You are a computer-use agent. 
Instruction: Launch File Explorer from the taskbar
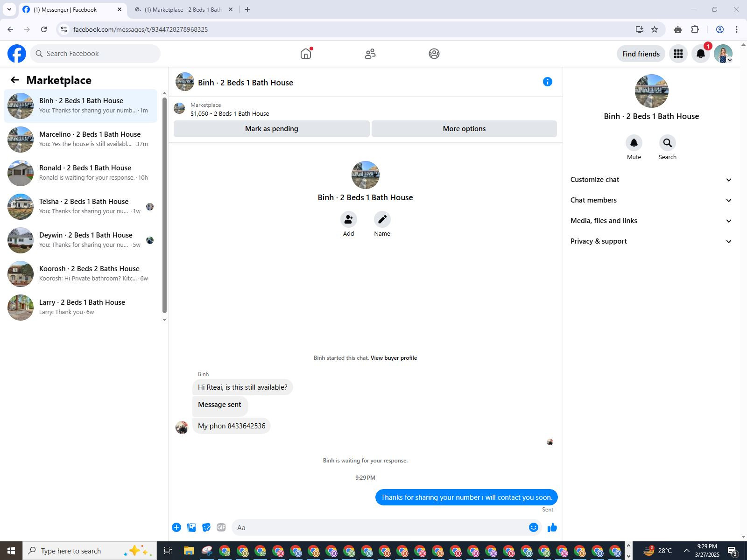[x=189, y=551]
